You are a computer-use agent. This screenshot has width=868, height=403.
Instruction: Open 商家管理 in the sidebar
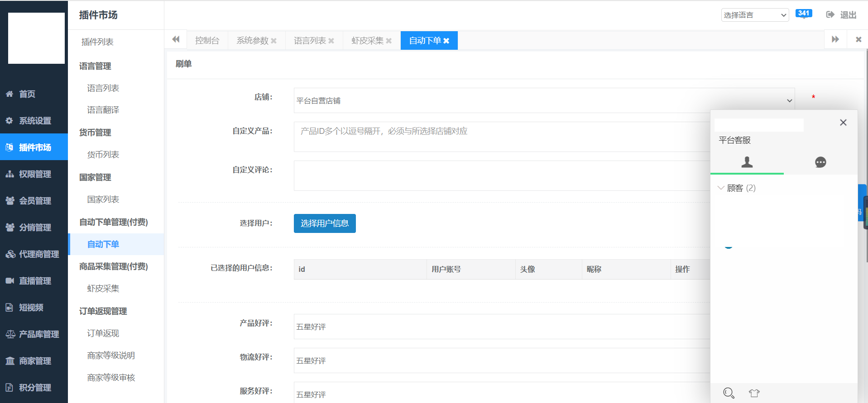pos(34,361)
